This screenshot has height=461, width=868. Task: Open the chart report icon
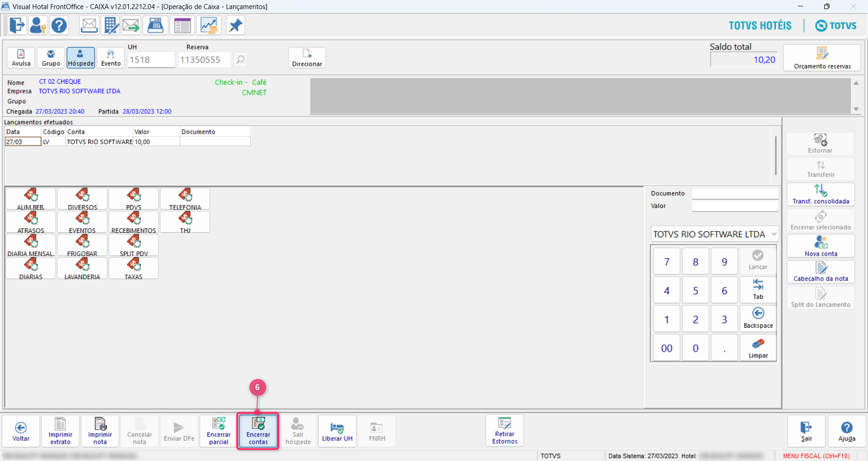pyautogui.click(x=209, y=25)
